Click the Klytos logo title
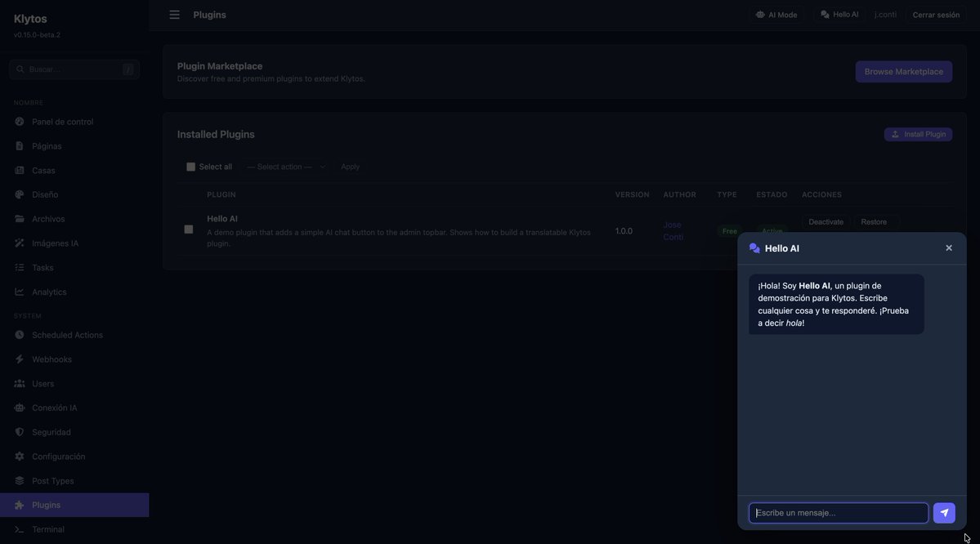The height and width of the screenshot is (544, 980). click(x=30, y=19)
